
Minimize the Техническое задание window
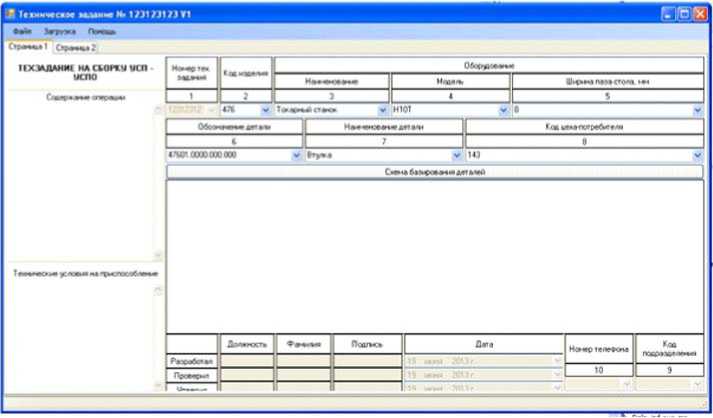click(668, 14)
